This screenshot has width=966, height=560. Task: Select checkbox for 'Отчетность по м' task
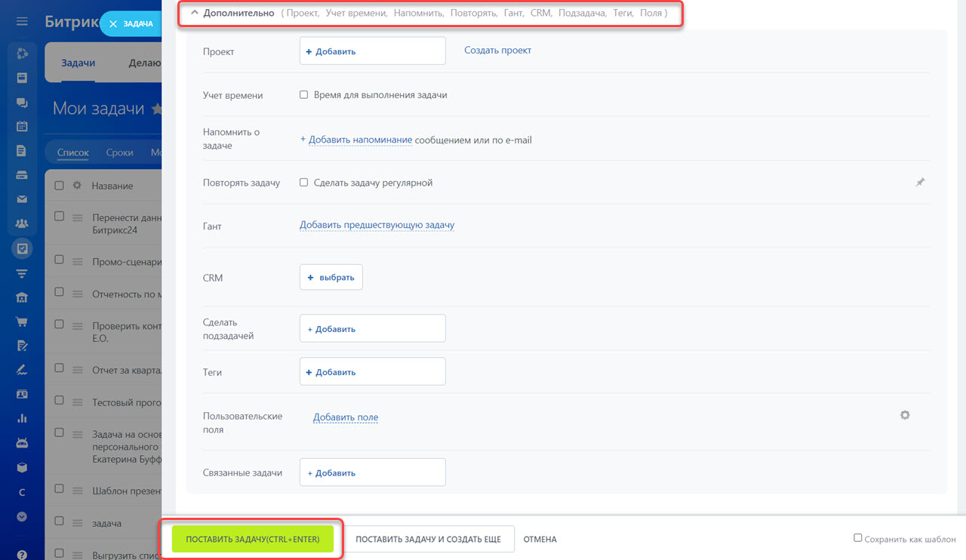point(60,294)
